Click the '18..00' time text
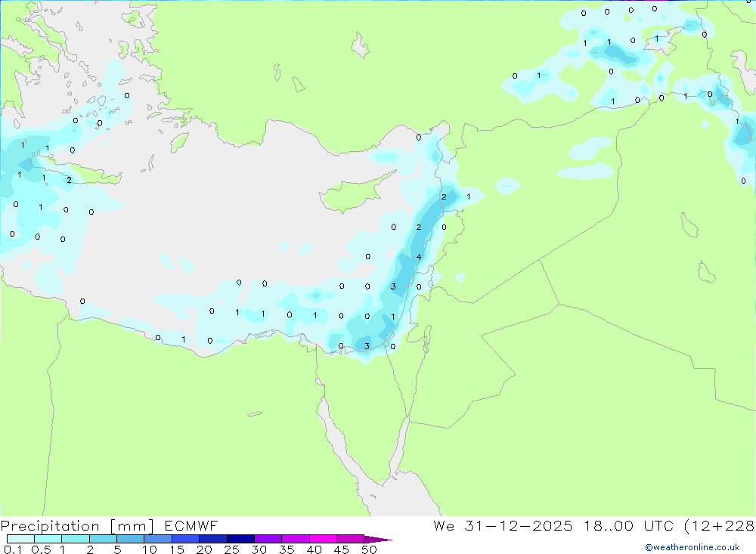The image size is (756, 554). click(x=609, y=525)
